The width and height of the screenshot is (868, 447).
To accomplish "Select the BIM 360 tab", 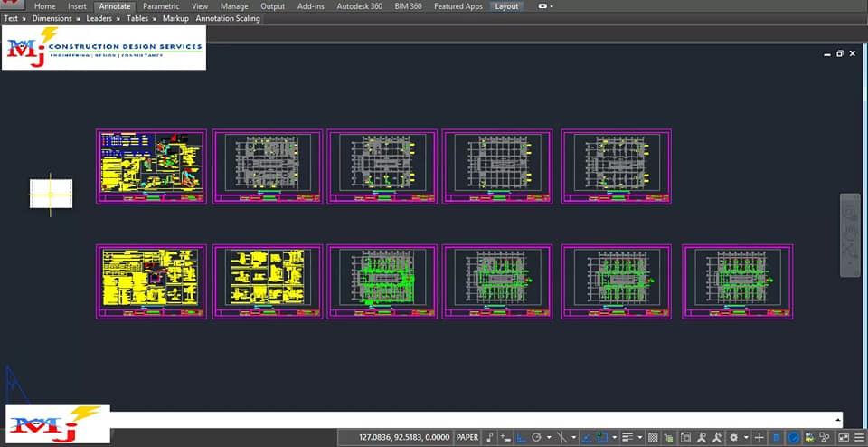I will tap(408, 6).
